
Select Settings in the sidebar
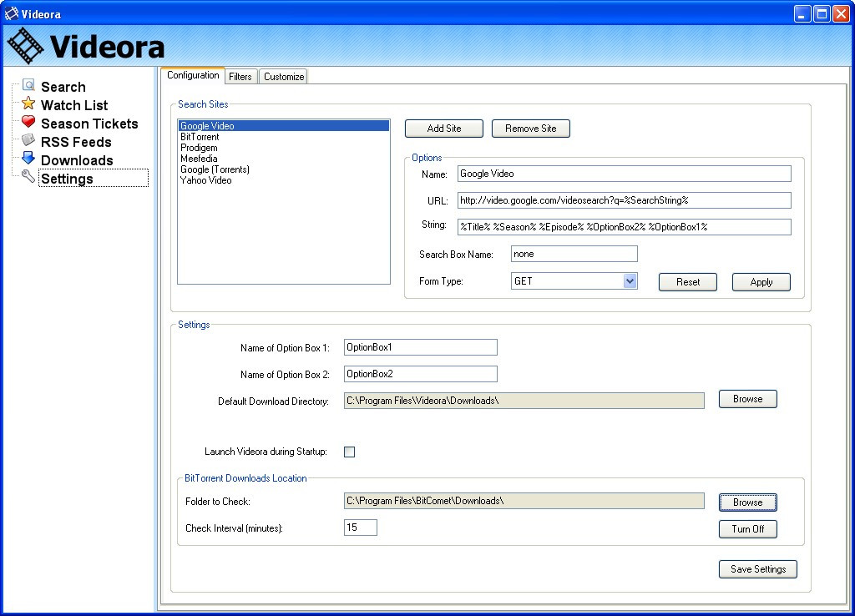tap(94, 179)
